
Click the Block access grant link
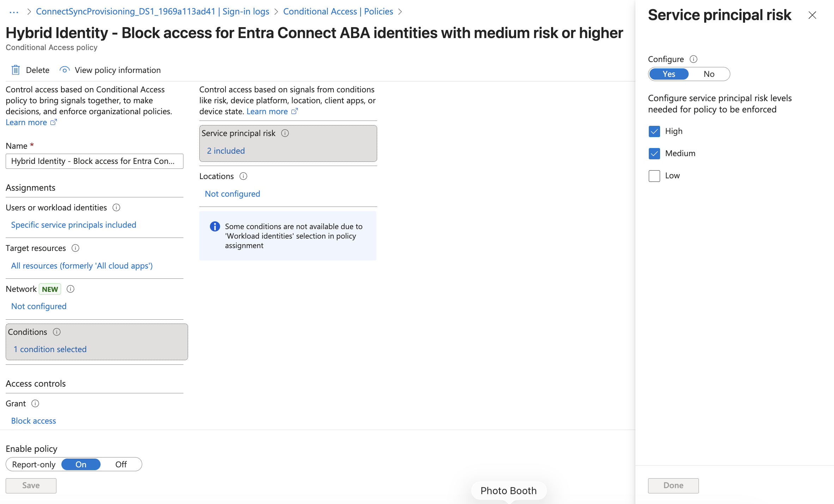point(34,421)
